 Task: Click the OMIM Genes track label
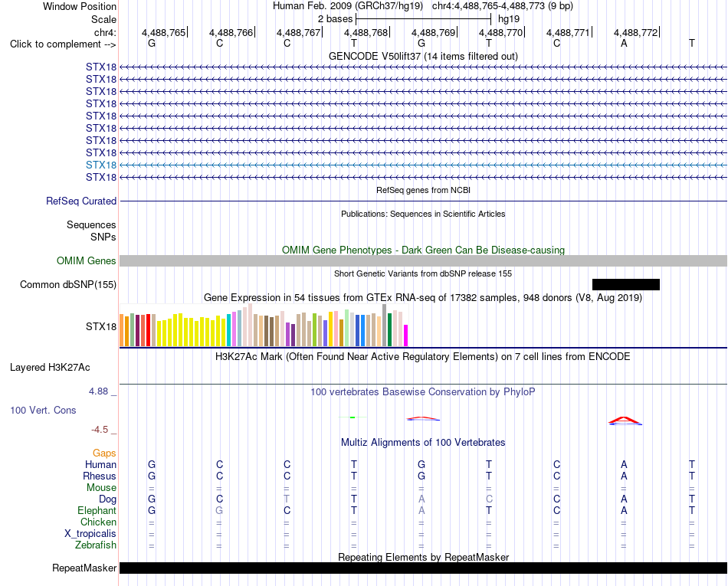click(x=87, y=260)
